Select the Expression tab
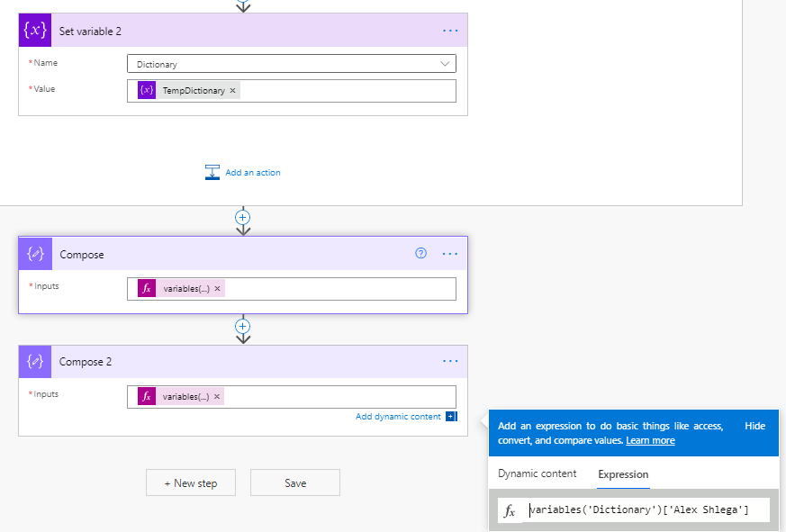Image resolution: width=786 pixels, height=532 pixels. [x=623, y=474]
